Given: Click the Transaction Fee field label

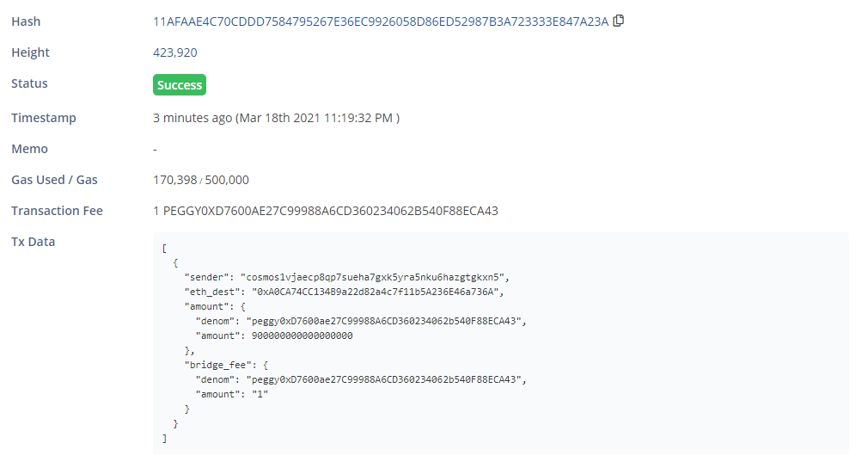Looking at the screenshot, I should click(57, 211).
